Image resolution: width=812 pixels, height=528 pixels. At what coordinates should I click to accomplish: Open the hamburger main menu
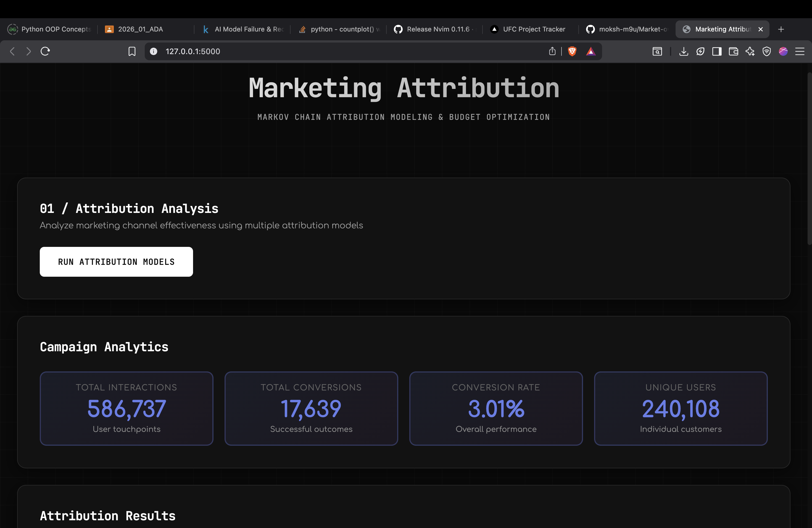(800, 52)
